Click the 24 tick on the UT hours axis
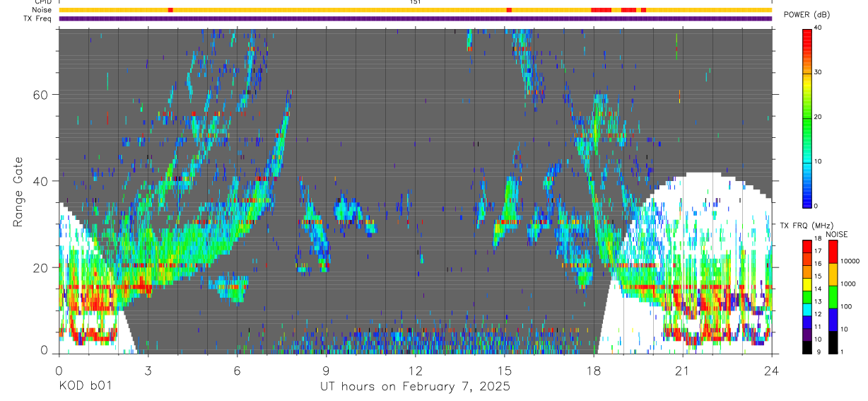The width and height of the screenshot is (868, 401). tap(772, 370)
